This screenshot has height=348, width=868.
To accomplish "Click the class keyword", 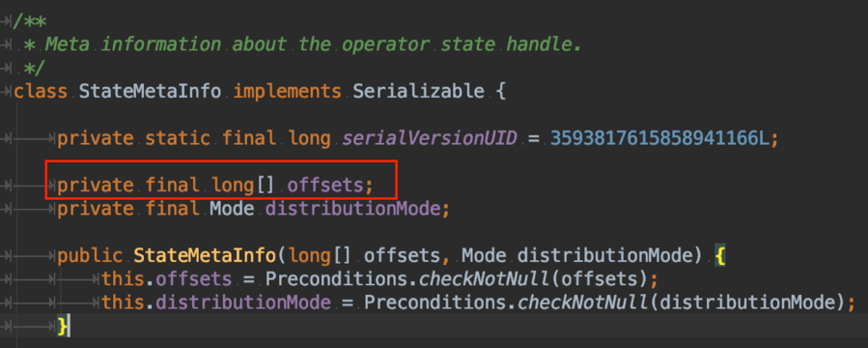I will 41,91.
